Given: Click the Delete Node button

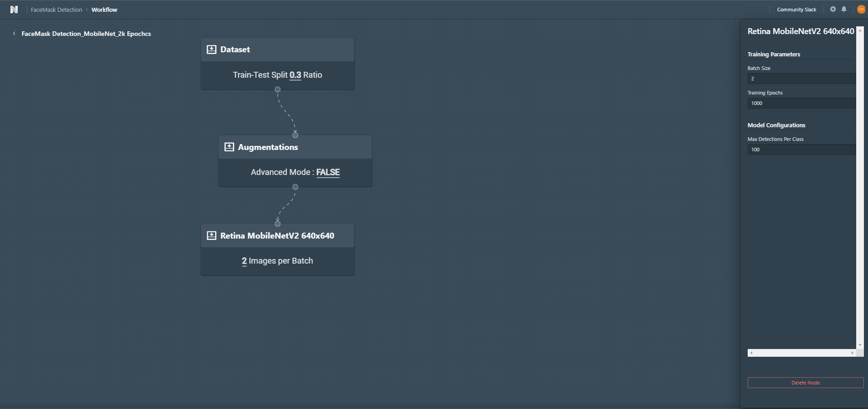Looking at the screenshot, I should [x=805, y=383].
